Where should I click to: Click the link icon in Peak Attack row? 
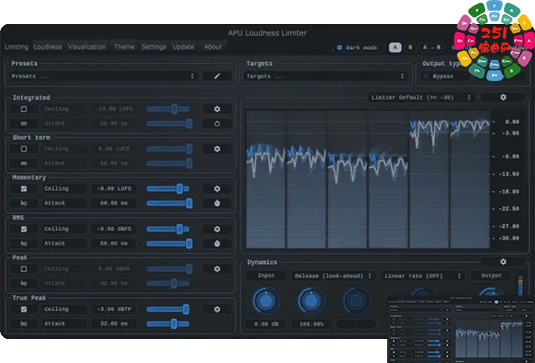coord(24,284)
